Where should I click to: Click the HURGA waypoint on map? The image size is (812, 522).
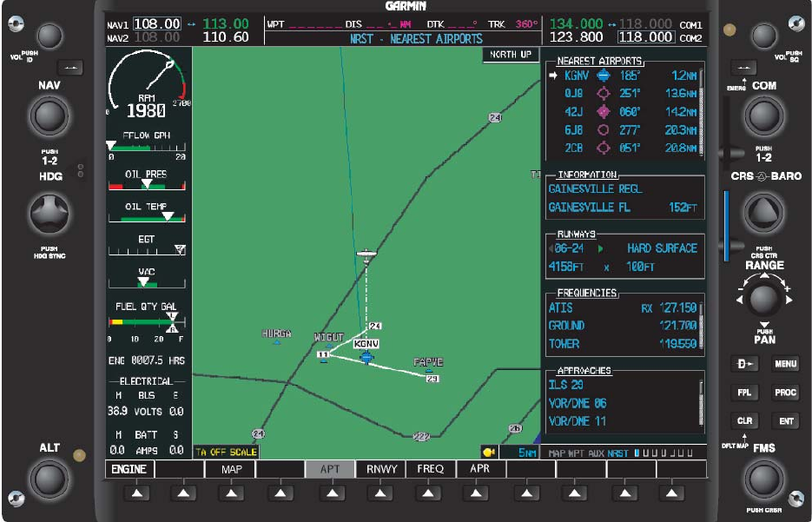[x=276, y=335]
